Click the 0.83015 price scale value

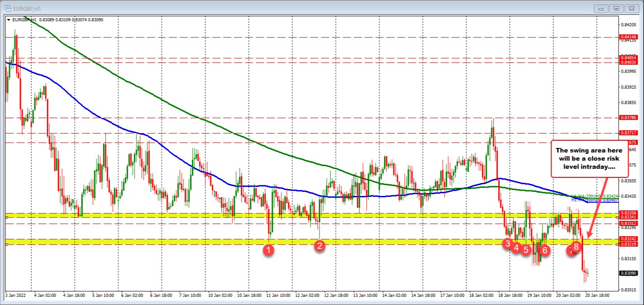629,290
